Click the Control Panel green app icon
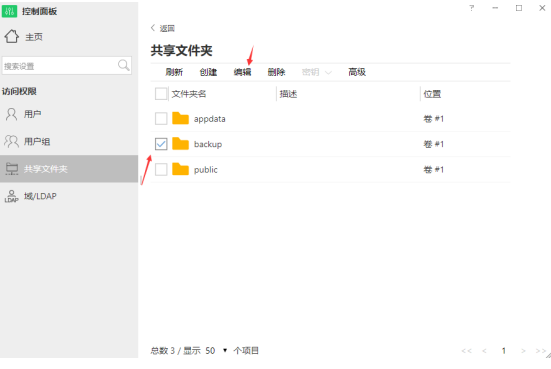The height and width of the screenshot is (369, 551). (x=9, y=11)
